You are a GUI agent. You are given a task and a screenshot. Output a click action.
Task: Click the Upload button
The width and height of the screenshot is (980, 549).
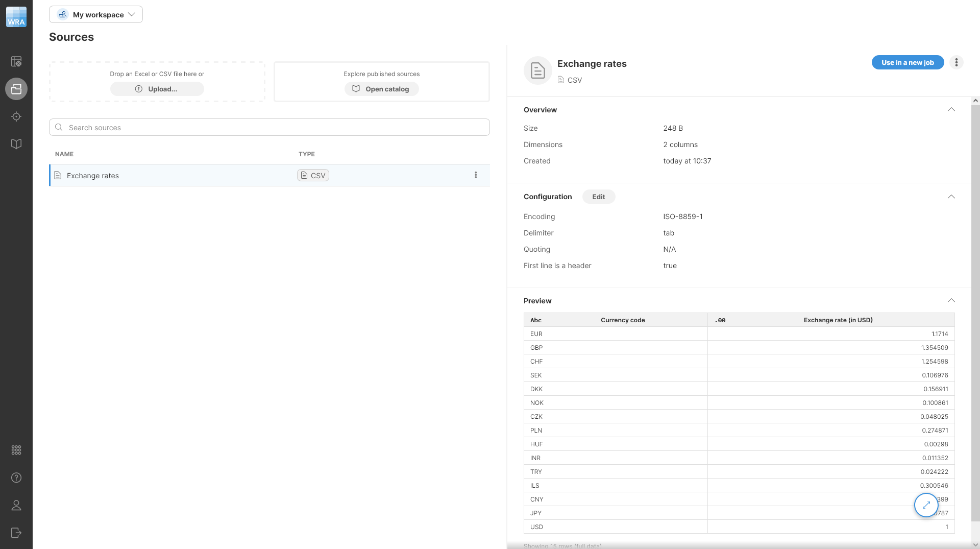point(157,89)
